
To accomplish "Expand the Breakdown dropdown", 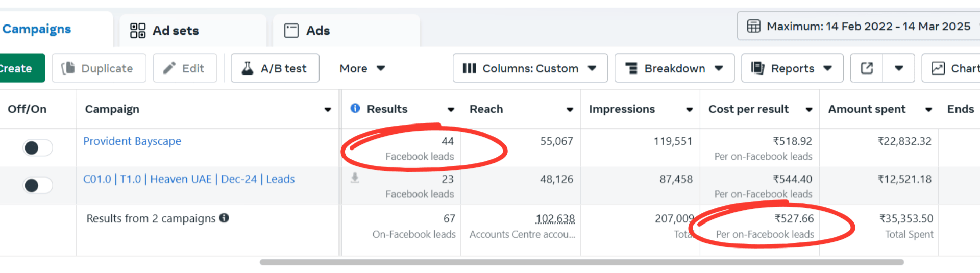I will tap(674, 68).
